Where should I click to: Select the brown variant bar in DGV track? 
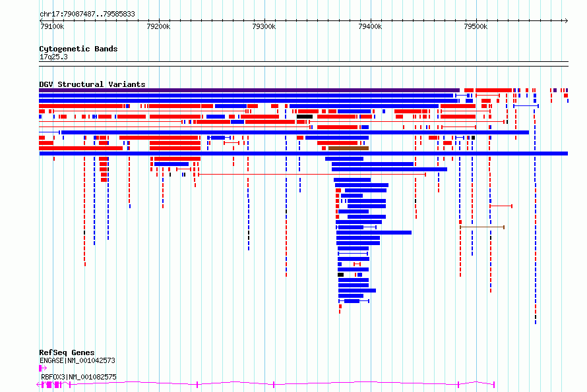click(348, 148)
